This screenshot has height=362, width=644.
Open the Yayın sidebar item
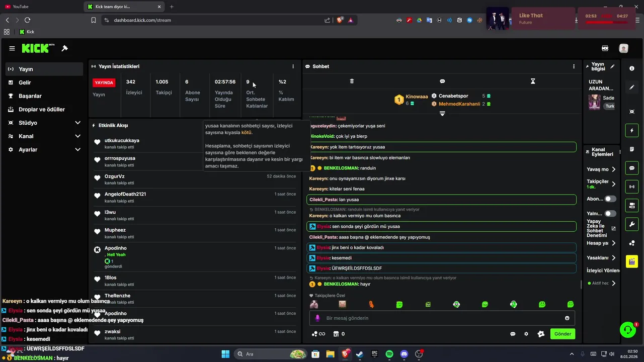[44, 69]
